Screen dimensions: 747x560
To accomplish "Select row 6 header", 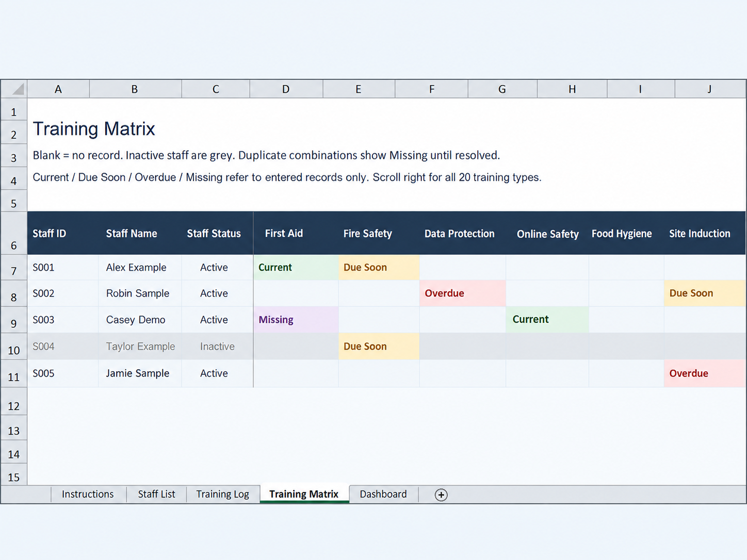I will (14, 233).
